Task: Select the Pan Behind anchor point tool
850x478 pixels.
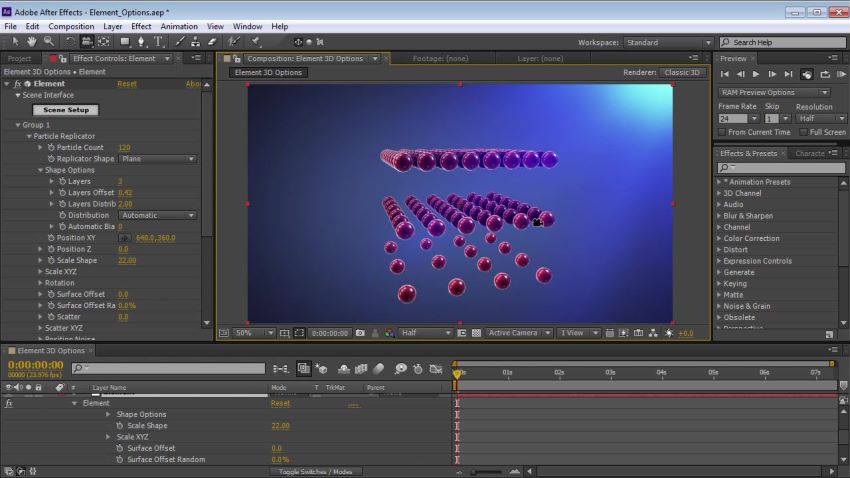Action: (104, 42)
